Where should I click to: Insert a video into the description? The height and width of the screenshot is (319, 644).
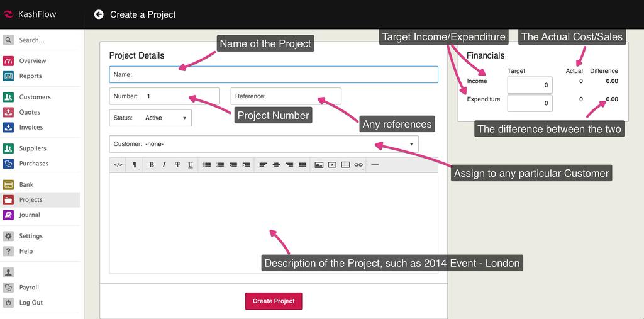(x=332, y=165)
